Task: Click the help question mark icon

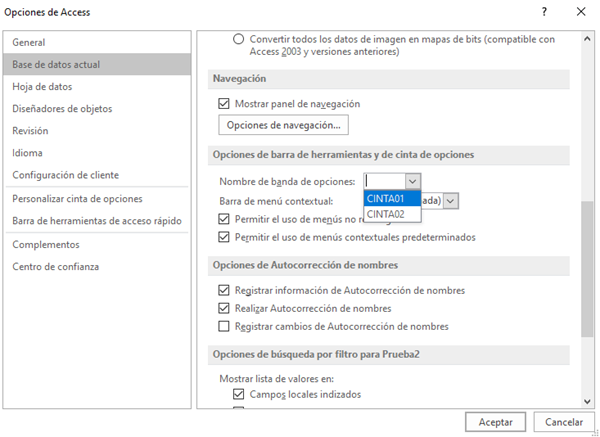Action: coord(544,12)
